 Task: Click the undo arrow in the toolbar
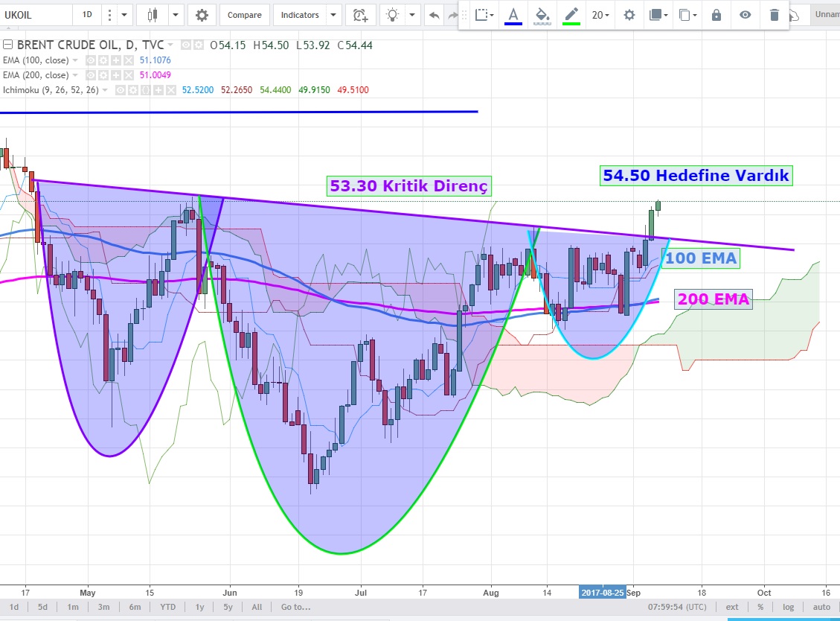point(435,15)
